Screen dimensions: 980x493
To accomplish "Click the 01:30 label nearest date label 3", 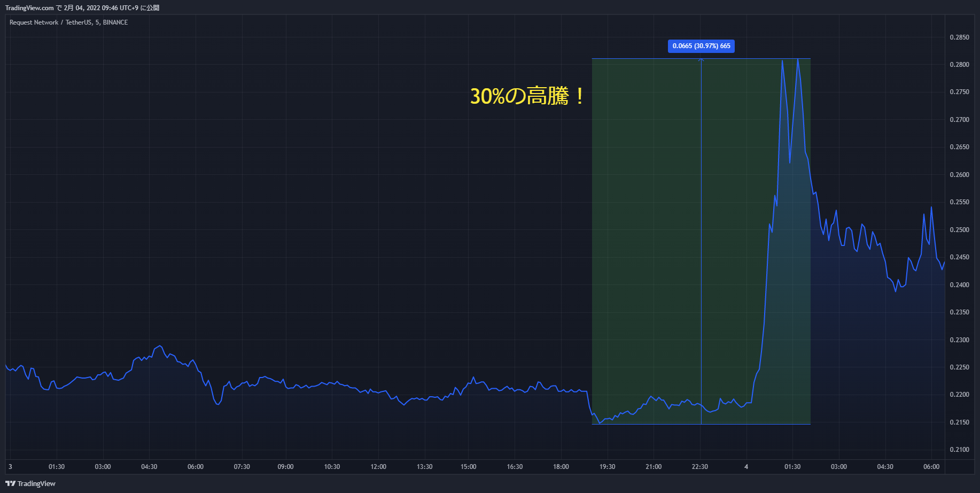I will [57, 467].
